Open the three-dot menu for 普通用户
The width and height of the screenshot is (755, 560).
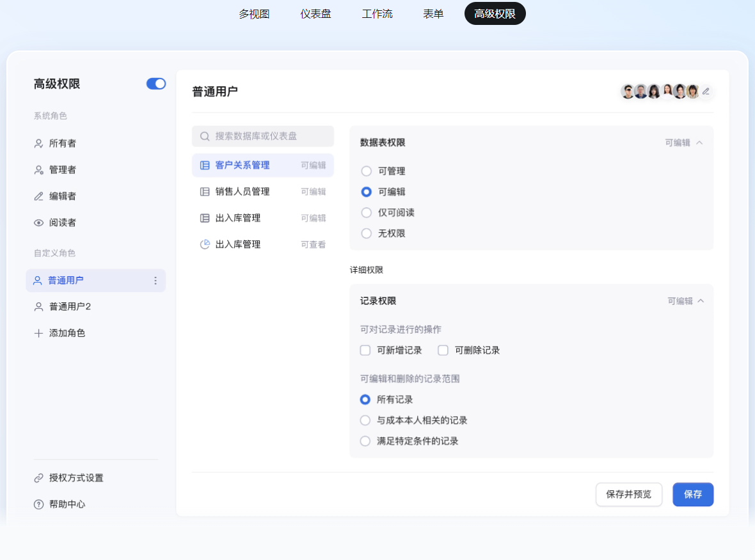[x=155, y=281]
